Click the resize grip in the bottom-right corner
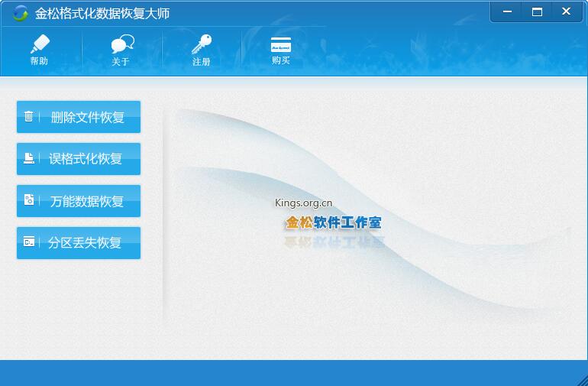Screen dimensions: 588x386 [581, 379]
